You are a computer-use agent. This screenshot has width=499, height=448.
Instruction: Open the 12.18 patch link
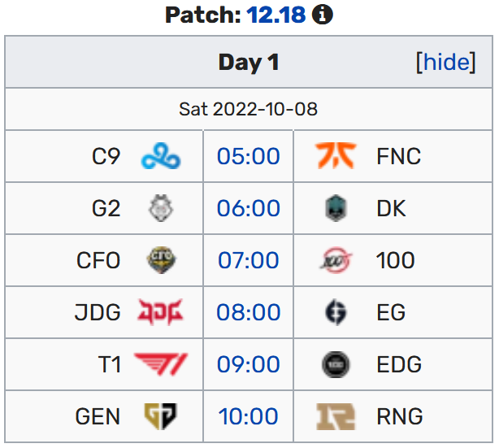click(x=276, y=15)
